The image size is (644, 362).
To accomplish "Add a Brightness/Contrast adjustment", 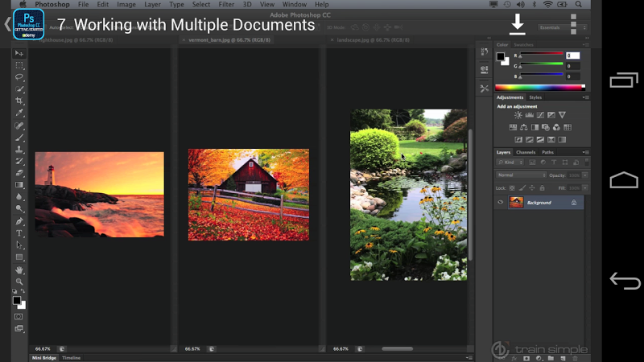I will [x=518, y=115].
